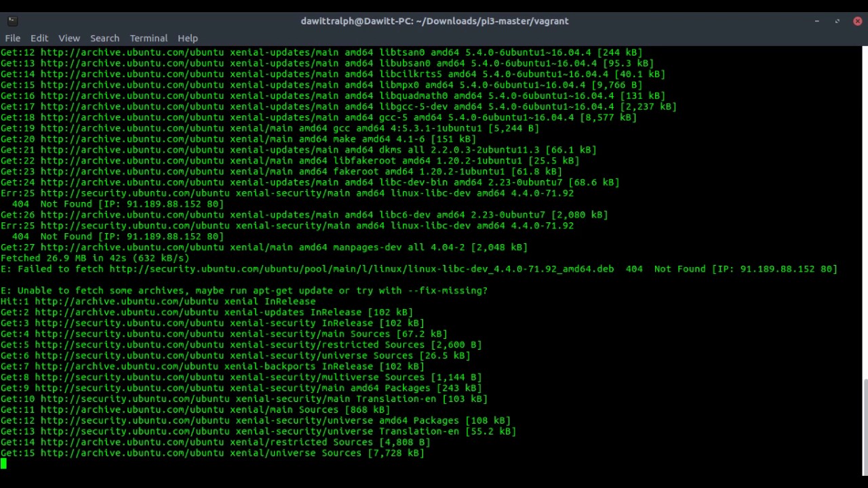
Task: Click 'Get:2' xenial-updates InRelease line
Action: (207, 312)
